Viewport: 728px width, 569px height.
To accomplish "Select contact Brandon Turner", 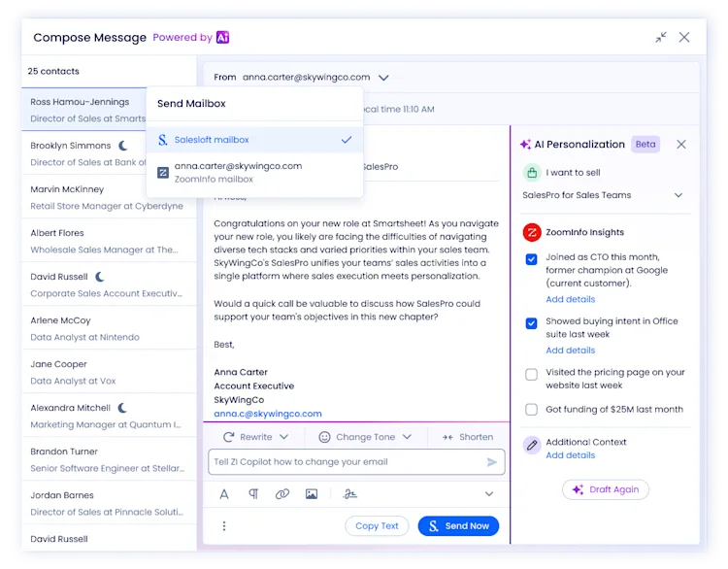I will click(109, 459).
